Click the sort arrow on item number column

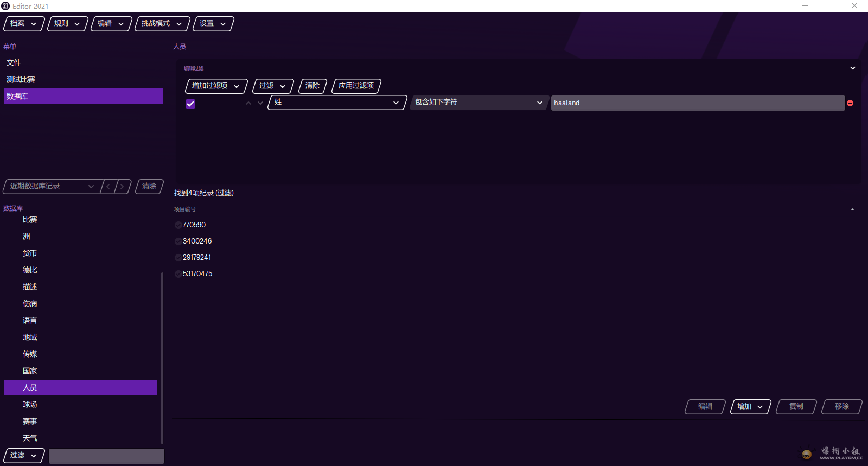pyautogui.click(x=852, y=209)
